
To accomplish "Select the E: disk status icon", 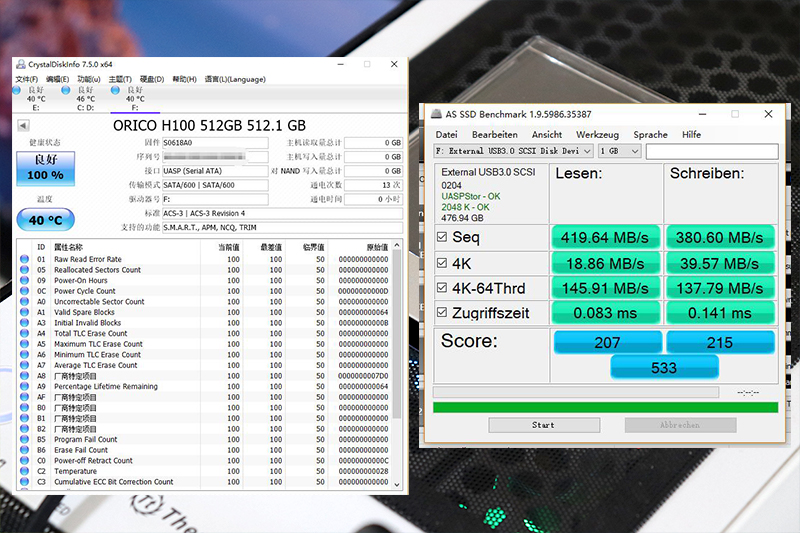I will tap(16, 90).
